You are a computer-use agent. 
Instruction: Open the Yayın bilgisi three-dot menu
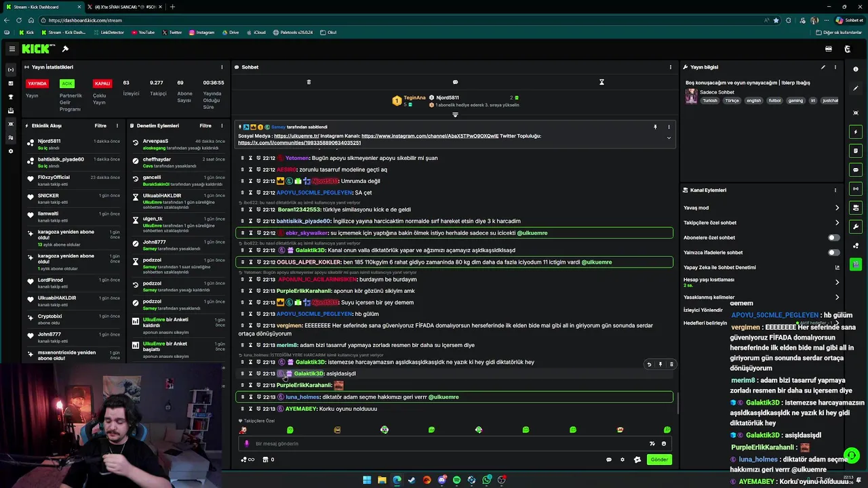pos(835,67)
